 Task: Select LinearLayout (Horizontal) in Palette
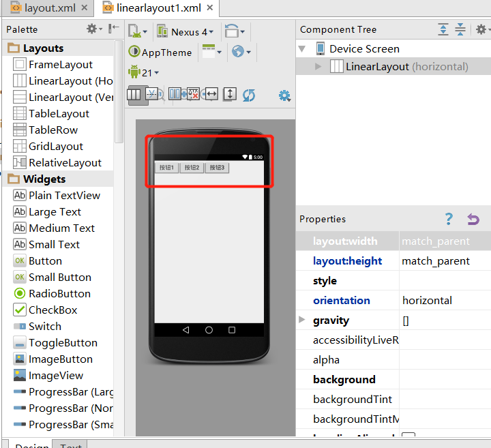(63, 80)
